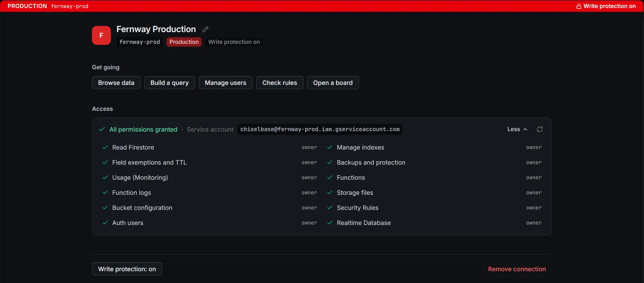644x283 pixels.
Task: Click the lock icon in the top banner
Action: [579, 6]
